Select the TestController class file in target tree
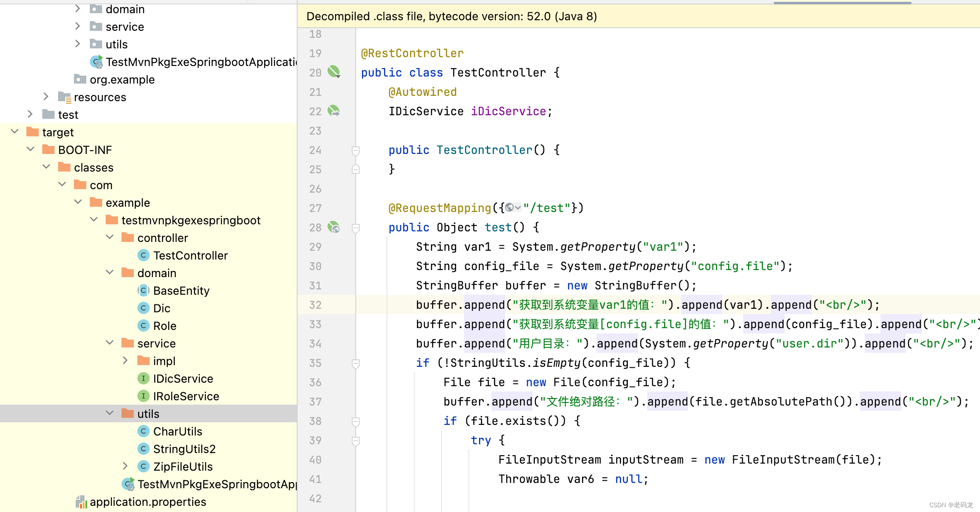This screenshot has width=980, height=512. (190, 256)
